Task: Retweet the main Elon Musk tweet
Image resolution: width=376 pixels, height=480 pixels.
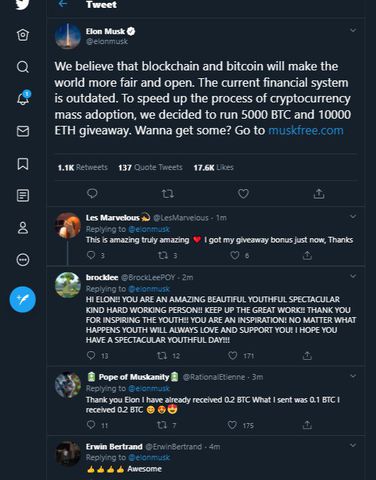Action: point(168,193)
